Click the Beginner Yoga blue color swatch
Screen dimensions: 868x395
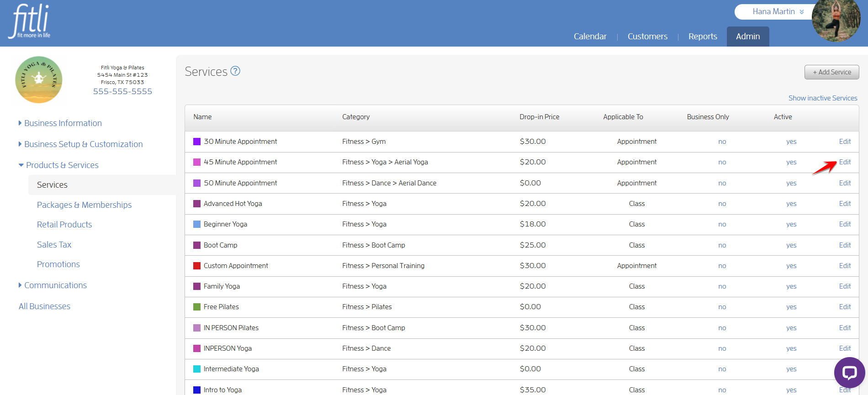[x=197, y=224]
